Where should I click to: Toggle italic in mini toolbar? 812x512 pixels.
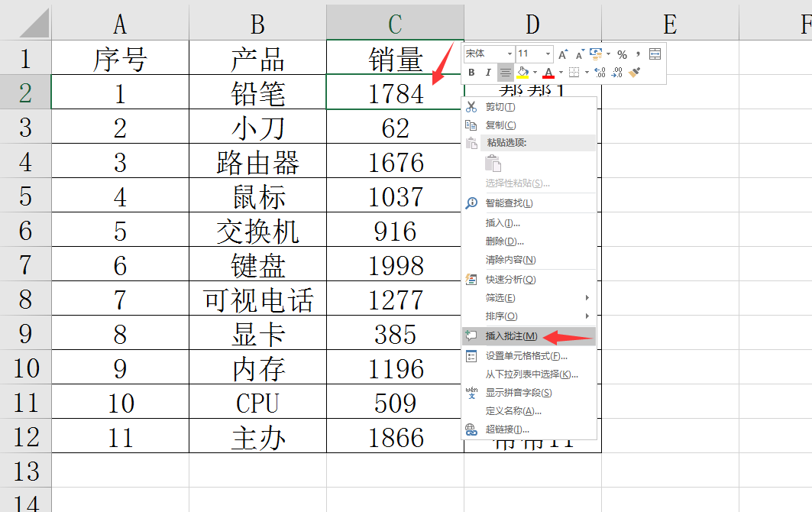[x=488, y=73]
